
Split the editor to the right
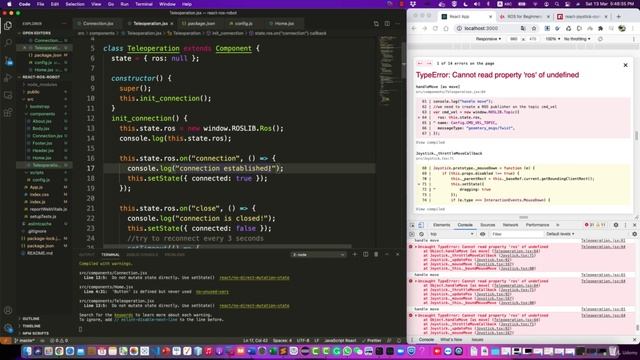click(x=387, y=24)
